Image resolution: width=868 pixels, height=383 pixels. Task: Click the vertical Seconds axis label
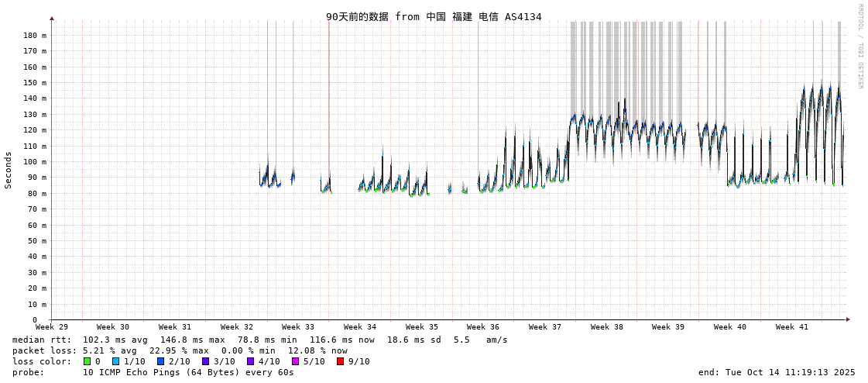pos(9,170)
